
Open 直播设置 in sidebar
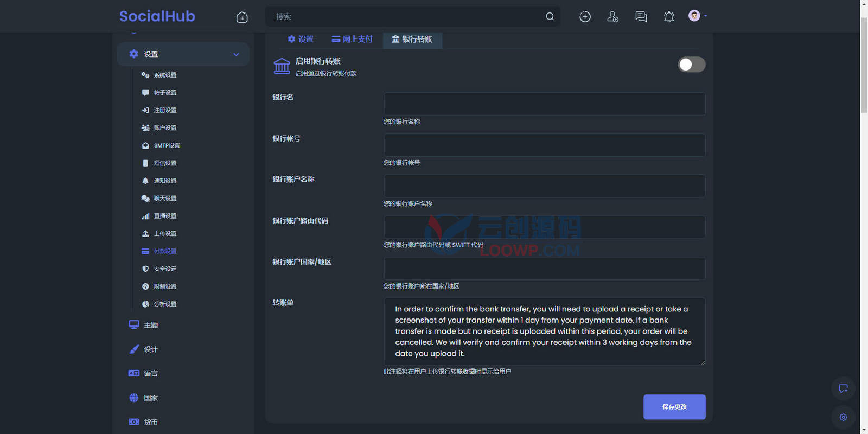click(x=165, y=216)
